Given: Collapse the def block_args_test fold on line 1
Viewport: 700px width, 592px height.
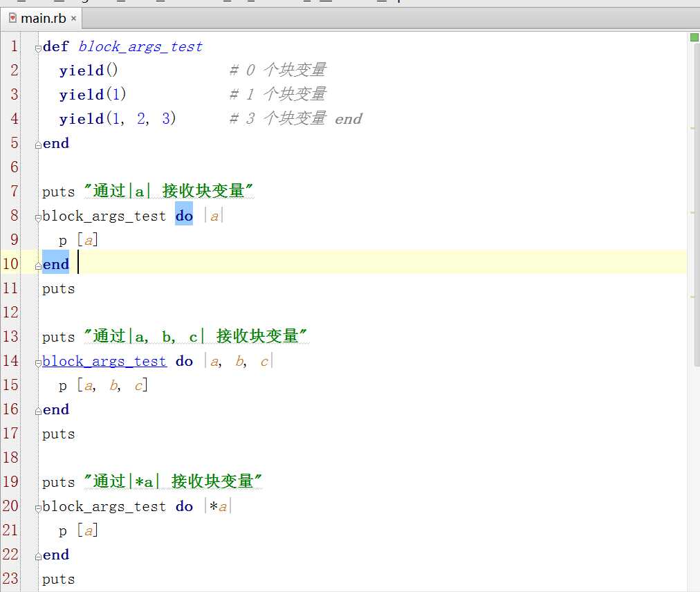Looking at the screenshot, I should pos(38,48).
